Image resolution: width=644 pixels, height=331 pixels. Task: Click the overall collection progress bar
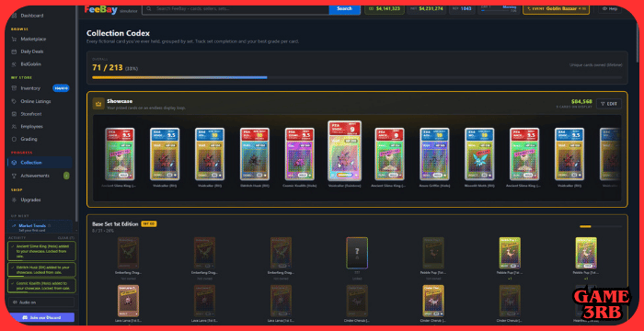point(357,77)
